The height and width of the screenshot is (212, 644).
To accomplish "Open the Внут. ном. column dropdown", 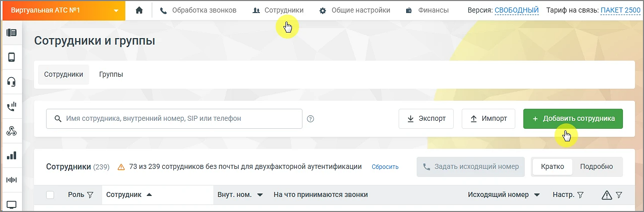I will tap(260, 195).
